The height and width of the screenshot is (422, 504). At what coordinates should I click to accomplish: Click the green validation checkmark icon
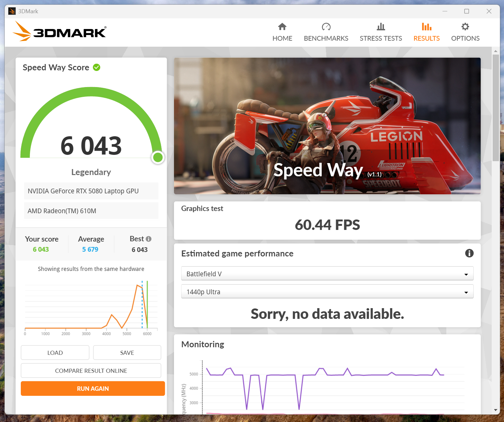pos(97,67)
